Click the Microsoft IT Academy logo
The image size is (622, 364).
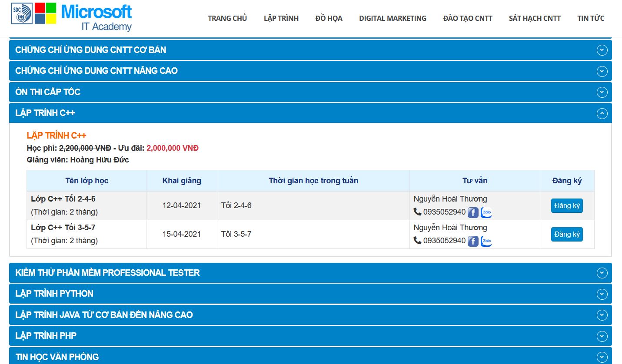pyautogui.click(x=72, y=17)
